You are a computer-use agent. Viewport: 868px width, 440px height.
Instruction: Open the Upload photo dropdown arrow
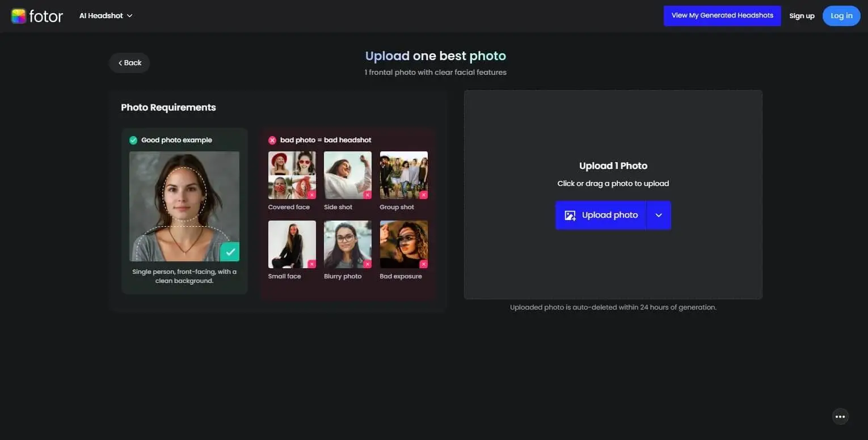click(659, 215)
